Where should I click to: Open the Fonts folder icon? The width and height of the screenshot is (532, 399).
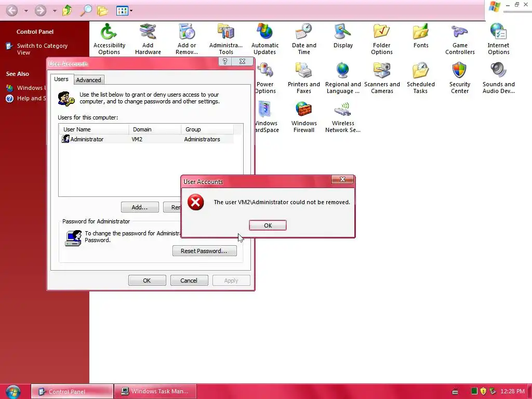click(x=421, y=36)
